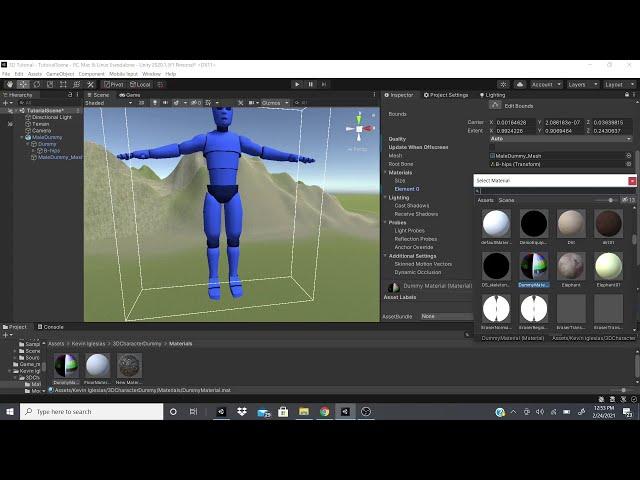Toggle Hierarchy lock icon
This screenshot has width=640, height=480.
pos(70,95)
